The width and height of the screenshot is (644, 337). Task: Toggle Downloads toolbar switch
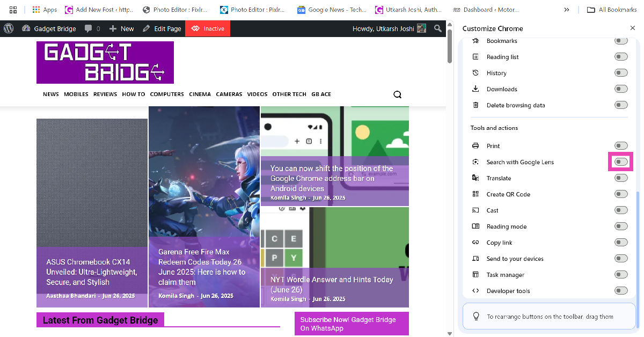(x=621, y=89)
